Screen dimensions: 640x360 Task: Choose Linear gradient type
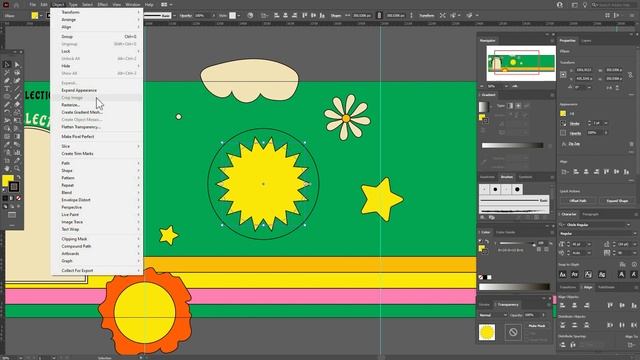pos(510,106)
